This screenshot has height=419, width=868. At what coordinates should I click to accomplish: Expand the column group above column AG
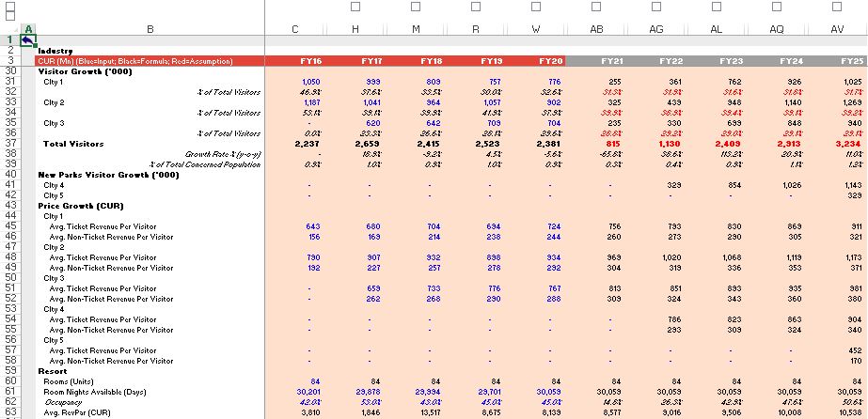[656, 7]
